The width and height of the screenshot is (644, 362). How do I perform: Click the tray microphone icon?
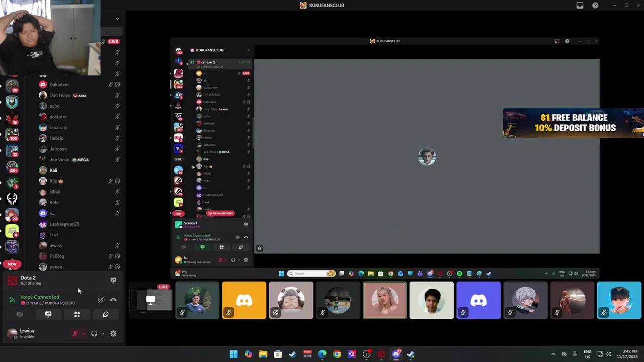pyautogui.click(x=575, y=354)
